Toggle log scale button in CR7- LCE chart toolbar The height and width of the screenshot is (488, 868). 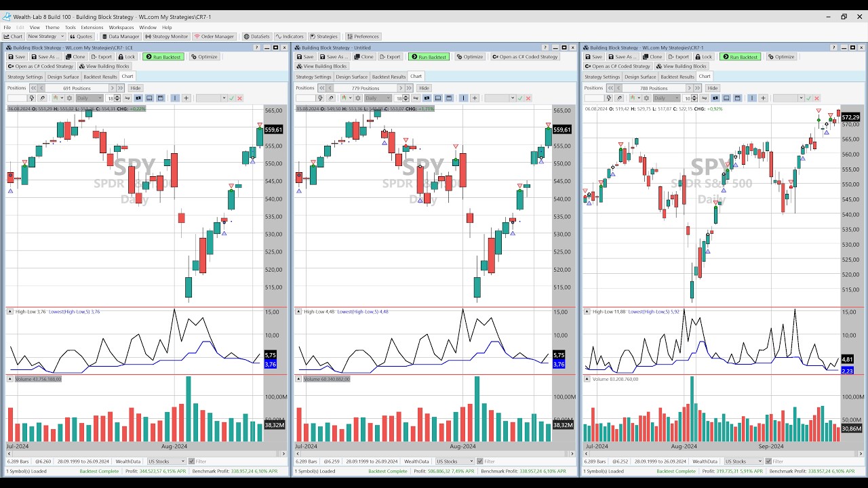pyautogui.click(x=127, y=98)
